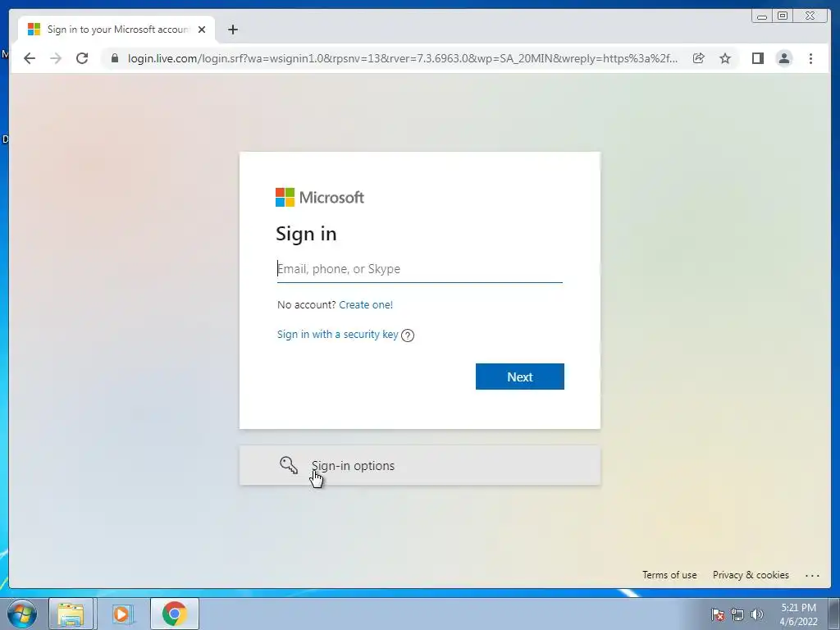
Task: Click the Chrome taskbar icon
Action: click(175, 614)
